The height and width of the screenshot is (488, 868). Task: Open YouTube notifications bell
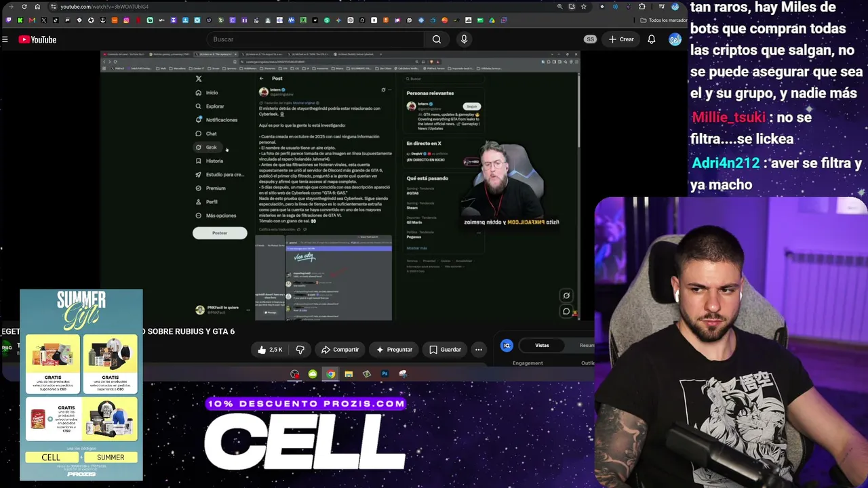[651, 39]
